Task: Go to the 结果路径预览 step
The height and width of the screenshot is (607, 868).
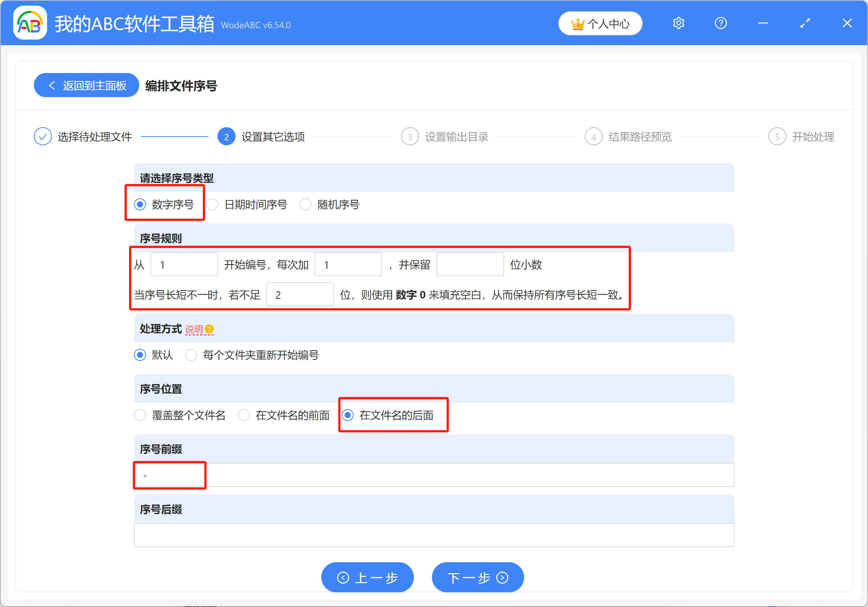Action: tap(640, 137)
